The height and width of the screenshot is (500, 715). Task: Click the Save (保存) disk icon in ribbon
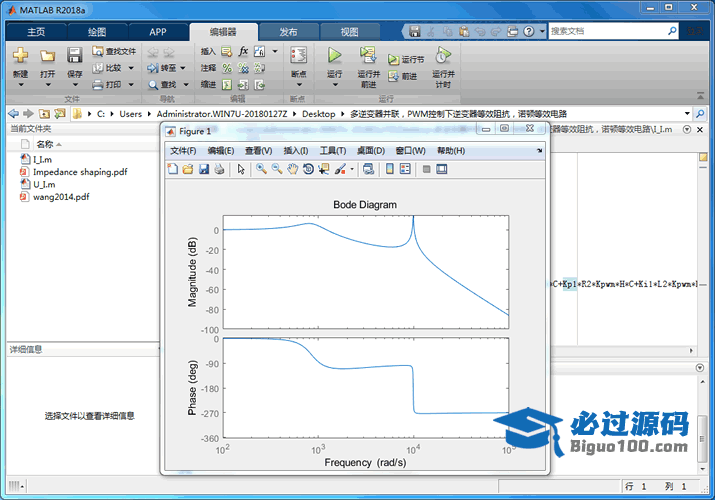[x=74, y=56]
